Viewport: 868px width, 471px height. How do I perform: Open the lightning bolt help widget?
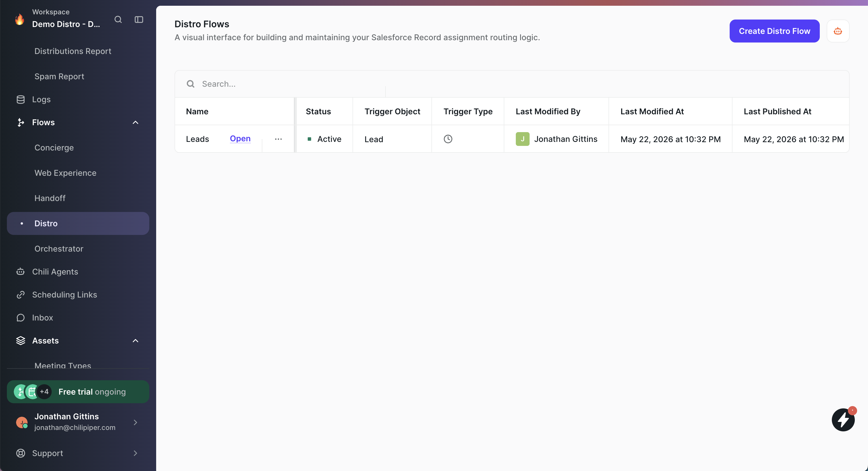(x=843, y=420)
